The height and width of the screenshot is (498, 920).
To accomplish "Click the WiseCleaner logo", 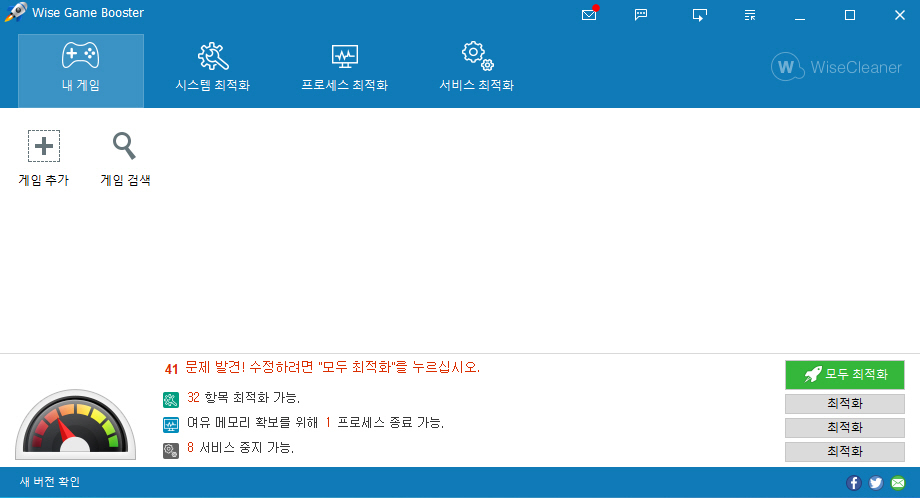I will [x=836, y=67].
